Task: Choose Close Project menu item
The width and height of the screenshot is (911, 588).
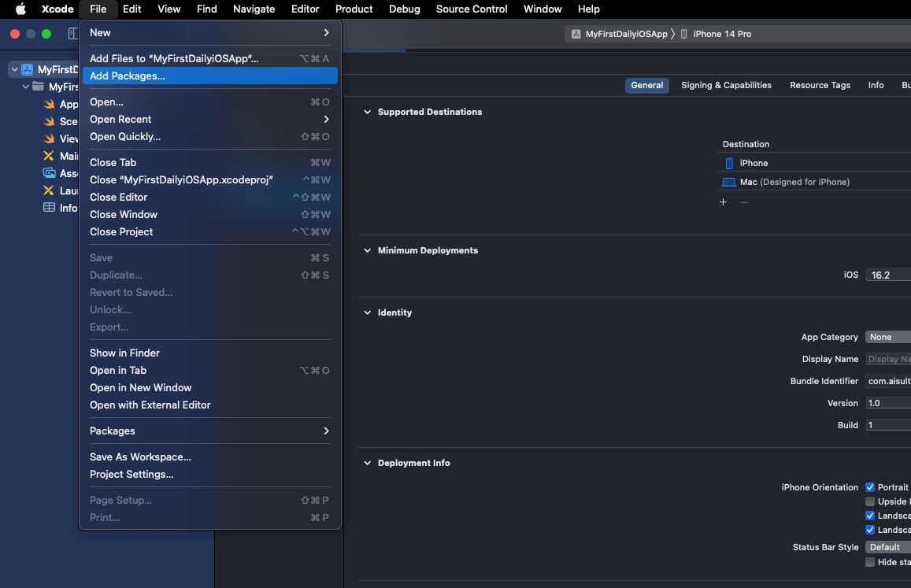Action: (x=209, y=232)
